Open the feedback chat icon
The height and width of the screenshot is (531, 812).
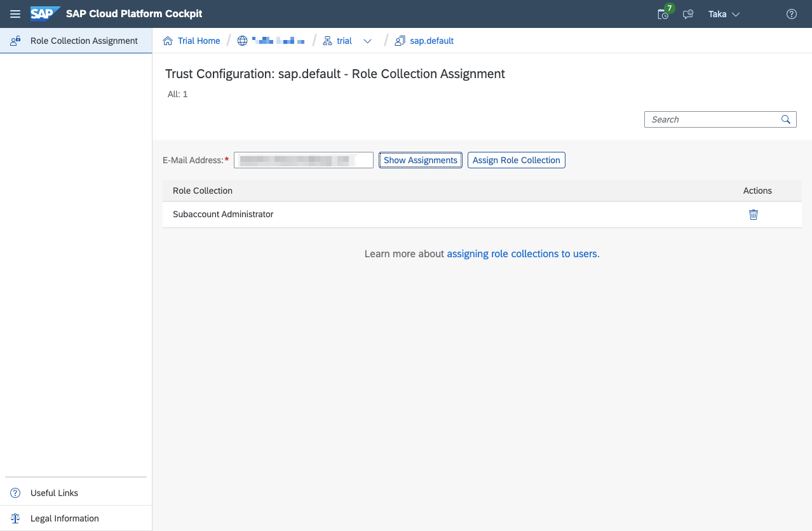click(x=688, y=14)
